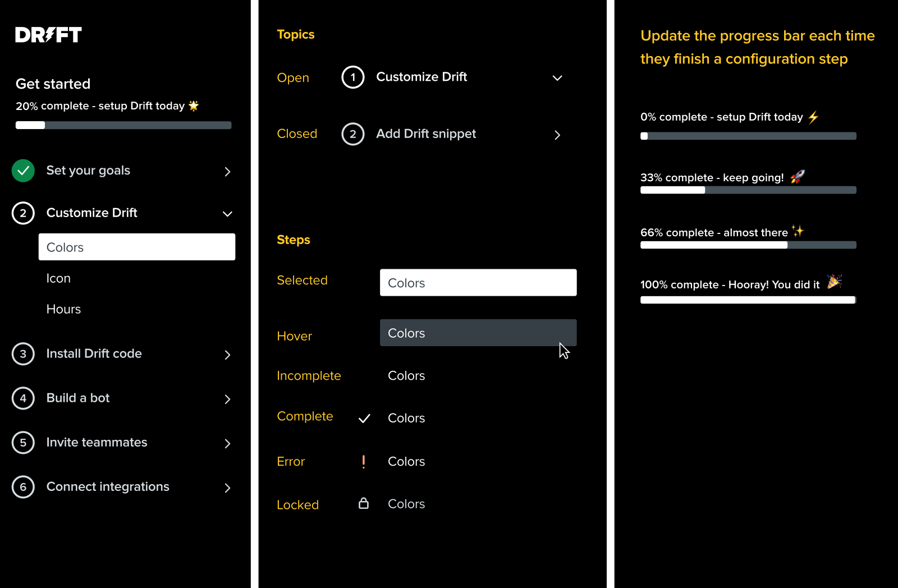Click the hovered Colors step example
This screenshot has width=898, height=588.
pos(478,333)
